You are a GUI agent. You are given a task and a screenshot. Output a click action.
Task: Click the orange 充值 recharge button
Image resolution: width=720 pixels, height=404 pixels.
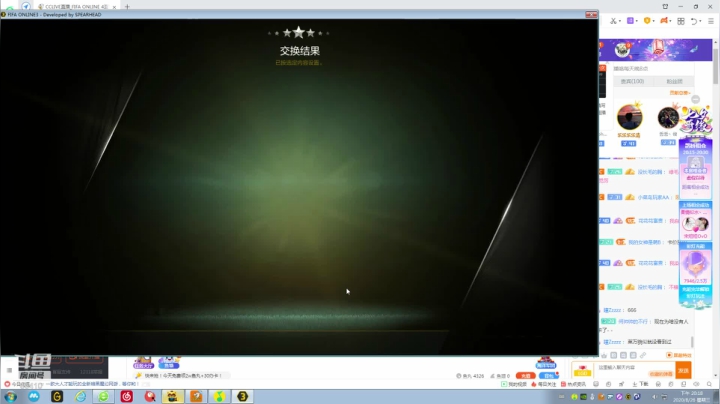click(x=525, y=376)
